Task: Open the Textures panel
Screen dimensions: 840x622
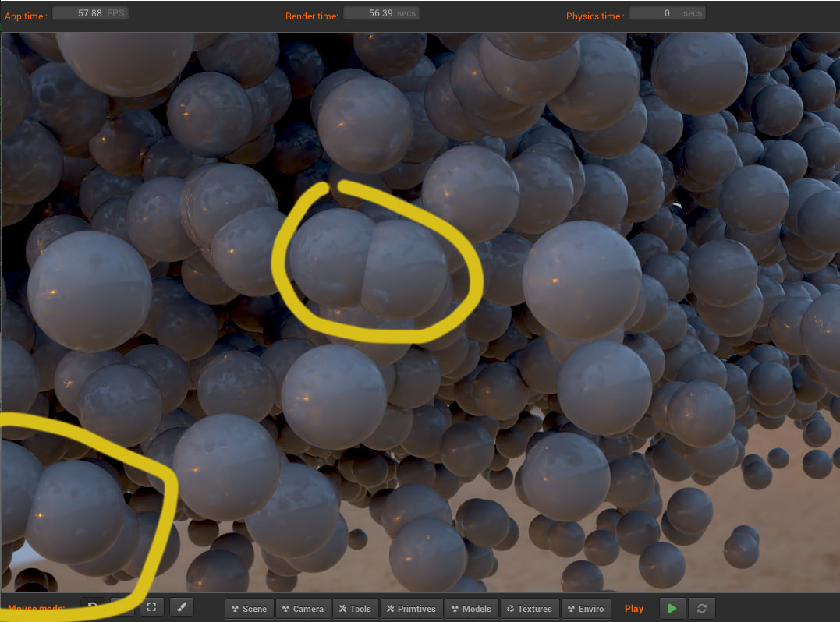Action: (x=530, y=608)
